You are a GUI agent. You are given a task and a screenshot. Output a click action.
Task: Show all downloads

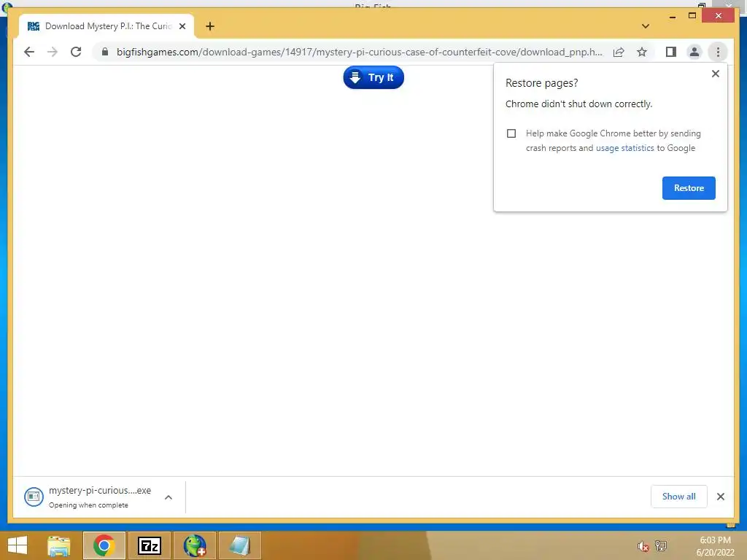(x=678, y=497)
